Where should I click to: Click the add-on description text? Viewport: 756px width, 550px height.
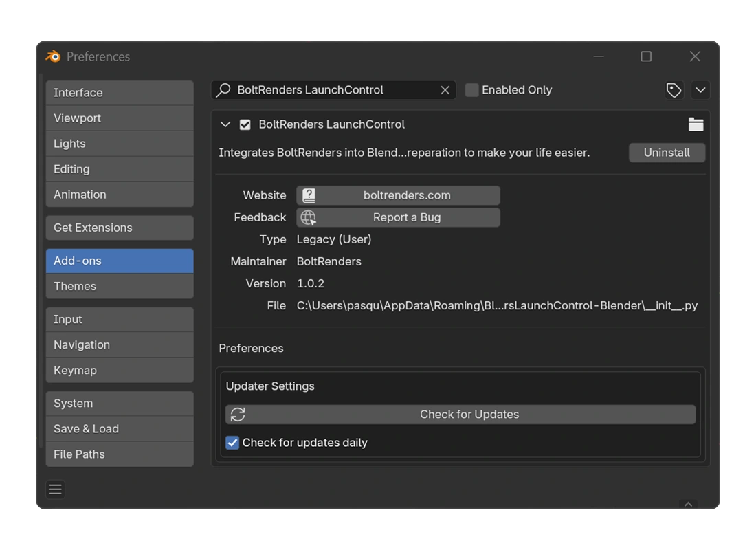(404, 153)
